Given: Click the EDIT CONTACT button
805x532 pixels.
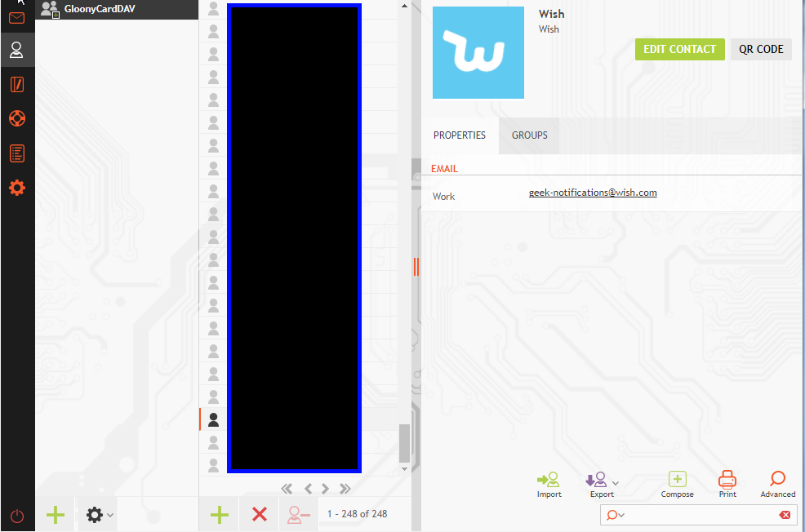Looking at the screenshot, I should 680,49.
